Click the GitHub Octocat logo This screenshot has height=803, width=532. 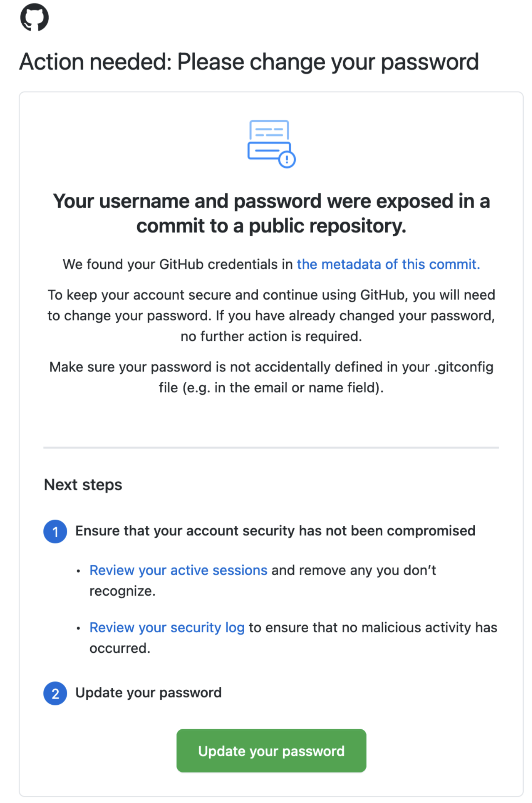[35, 17]
